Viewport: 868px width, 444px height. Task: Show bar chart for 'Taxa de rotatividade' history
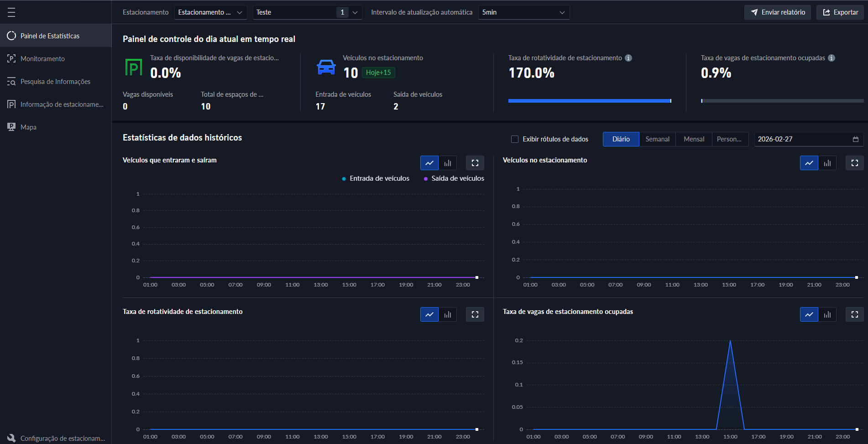coord(448,314)
